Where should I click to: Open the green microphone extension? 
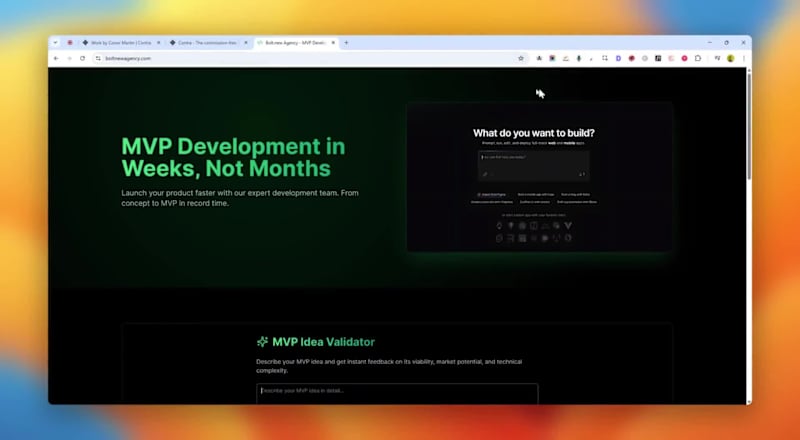(579, 58)
